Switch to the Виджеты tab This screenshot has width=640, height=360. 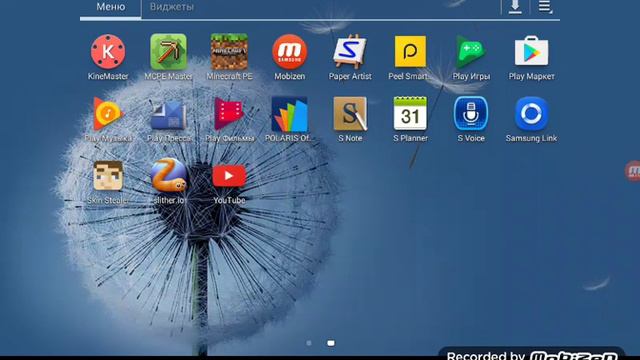coord(171,7)
